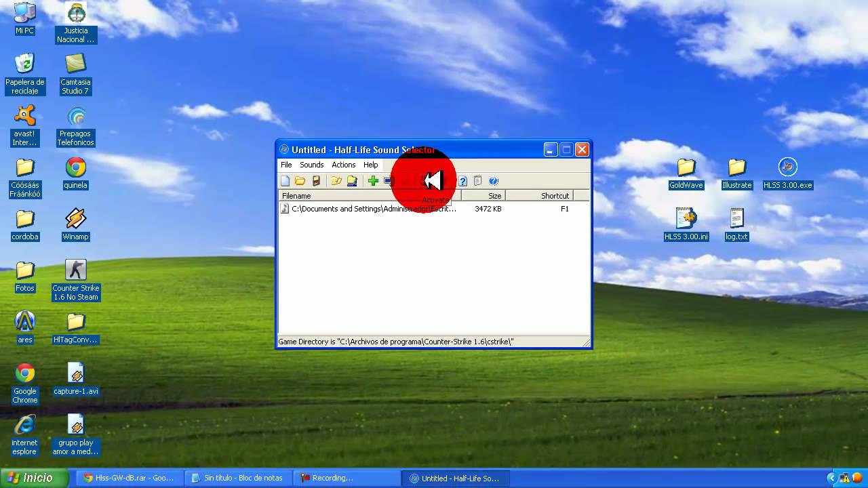868x488 pixels.
Task: Select the sound file row in list
Action: [434, 209]
